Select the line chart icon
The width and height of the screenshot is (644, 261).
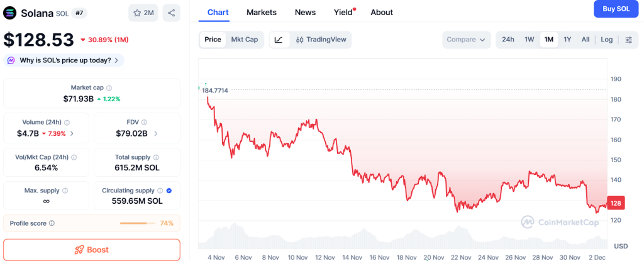[279, 40]
